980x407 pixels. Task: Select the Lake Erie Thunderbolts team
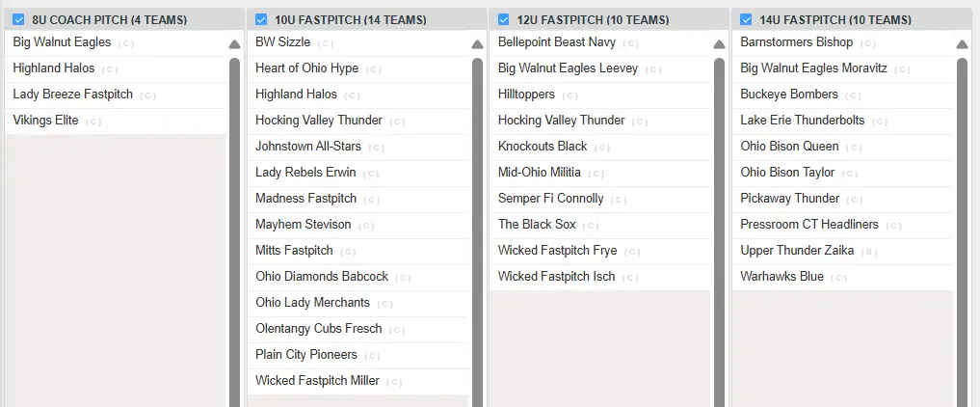click(x=802, y=121)
